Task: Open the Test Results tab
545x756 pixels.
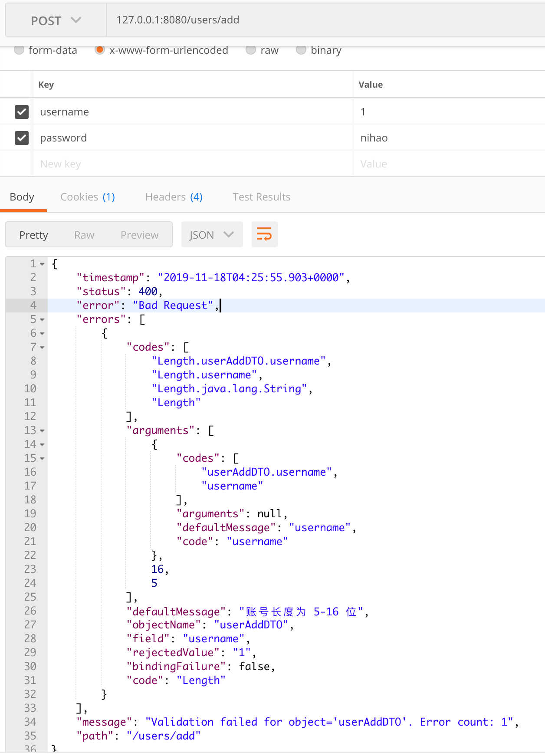Action: (261, 197)
